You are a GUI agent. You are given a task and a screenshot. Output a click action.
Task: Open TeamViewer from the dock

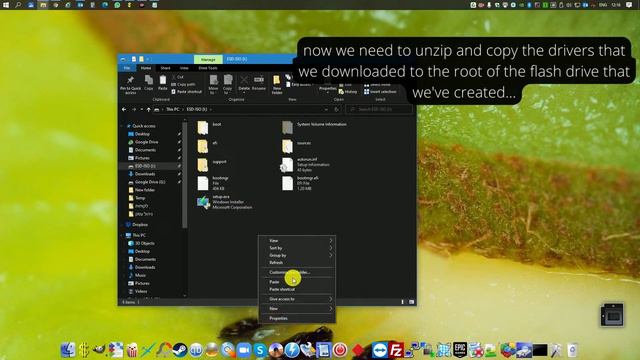click(x=380, y=350)
